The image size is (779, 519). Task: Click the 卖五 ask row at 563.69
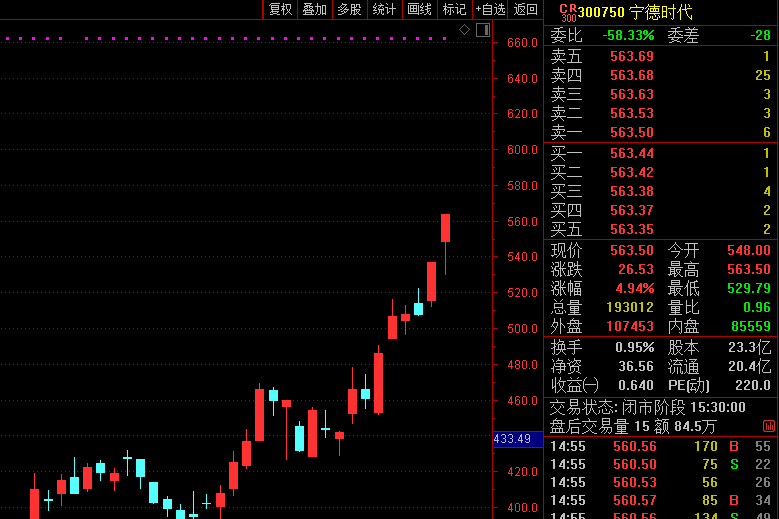click(x=660, y=56)
